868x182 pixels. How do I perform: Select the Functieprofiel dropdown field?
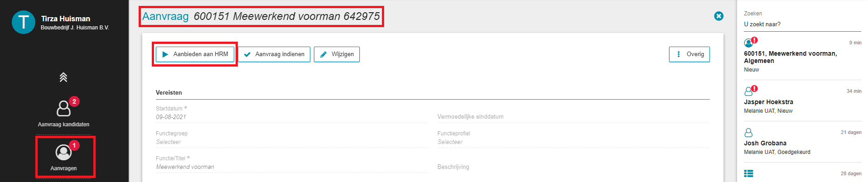[574, 142]
